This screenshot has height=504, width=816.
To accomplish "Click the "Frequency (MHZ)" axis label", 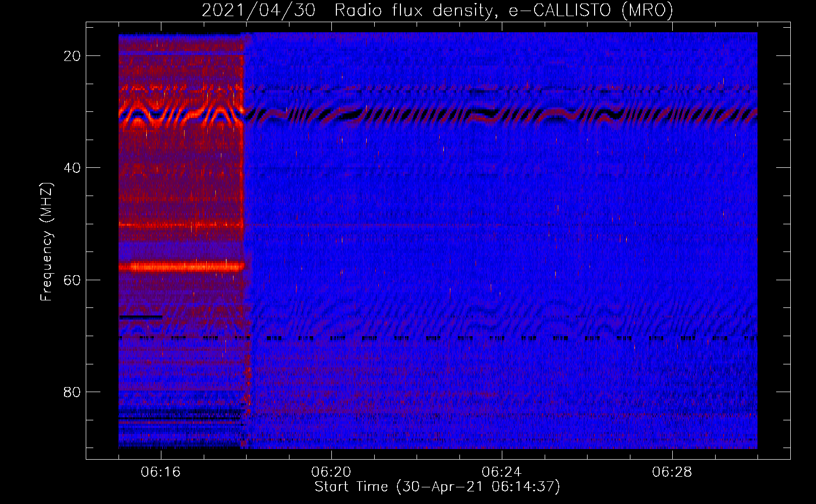I will (46, 242).
